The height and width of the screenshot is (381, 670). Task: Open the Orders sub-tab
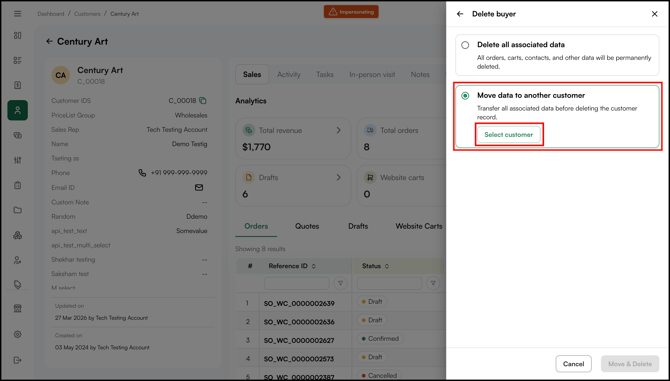coord(256,226)
